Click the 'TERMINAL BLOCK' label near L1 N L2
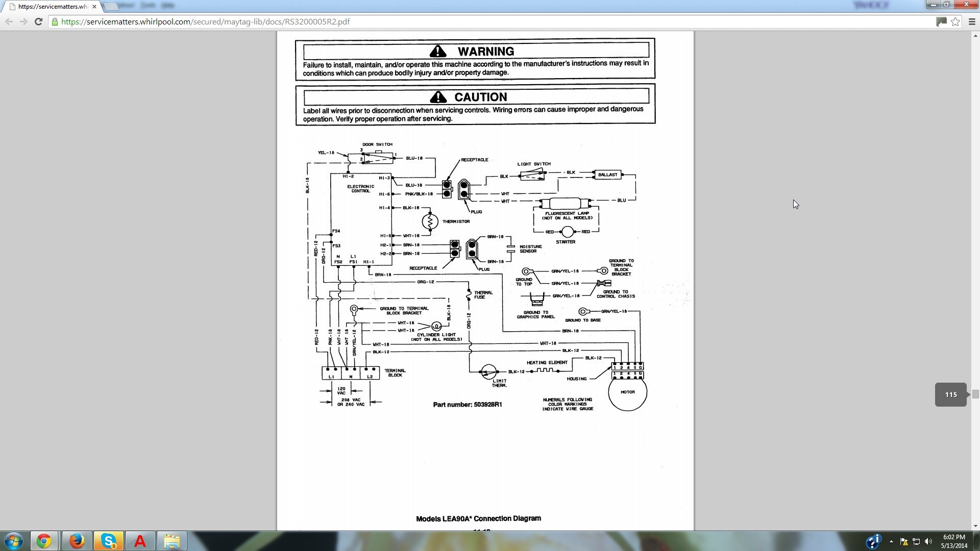Image resolution: width=980 pixels, height=551 pixels. [x=395, y=373]
